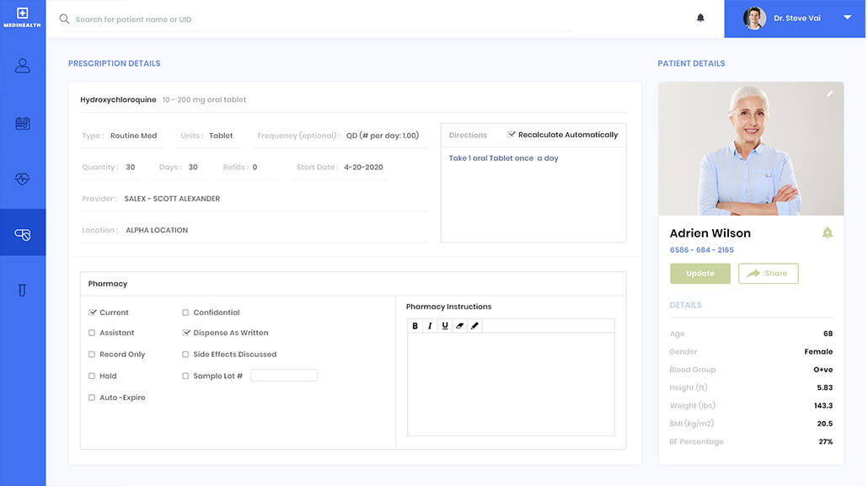The height and width of the screenshot is (486, 868).
Task: Apply bold in Pharmacy Instructions editor
Action: pyautogui.click(x=414, y=325)
